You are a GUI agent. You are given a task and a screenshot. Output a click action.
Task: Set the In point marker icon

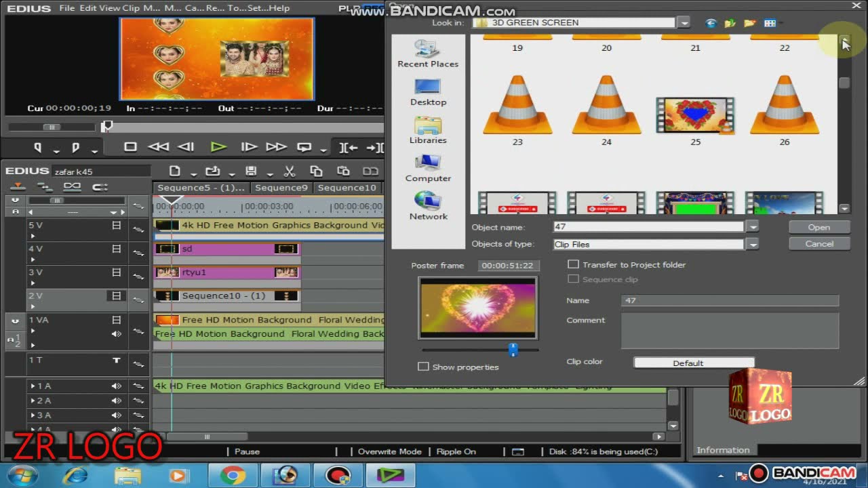coord(38,147)
